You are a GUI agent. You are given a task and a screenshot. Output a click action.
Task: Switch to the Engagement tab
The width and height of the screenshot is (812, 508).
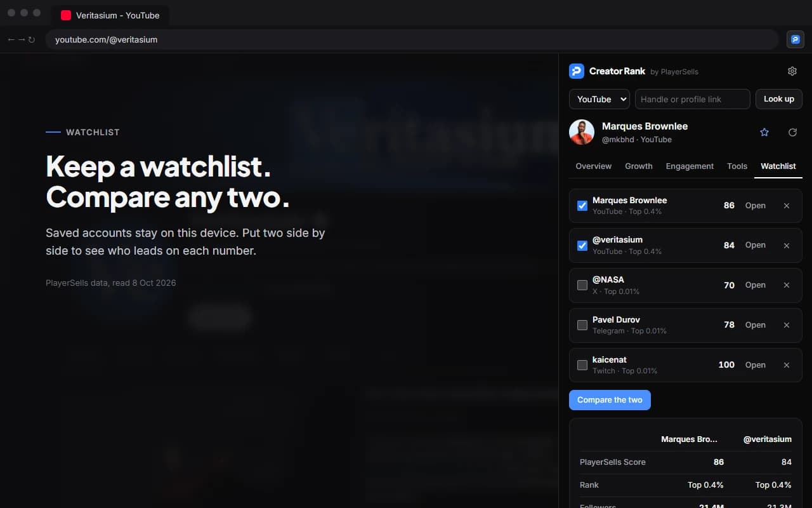tap(690, 166)
